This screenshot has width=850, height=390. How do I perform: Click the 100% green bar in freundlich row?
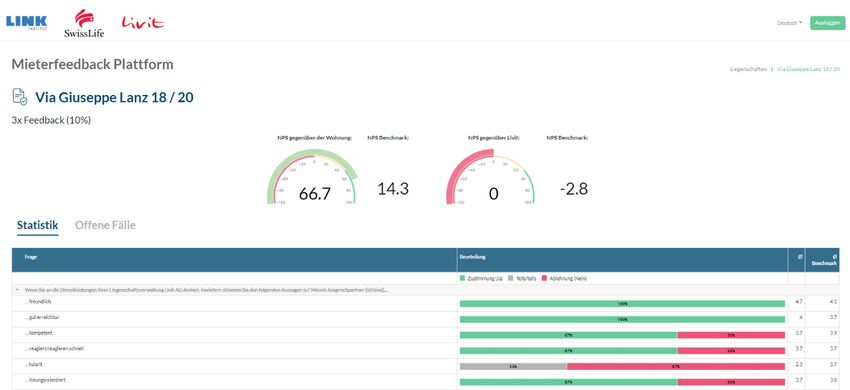[622, 304]
